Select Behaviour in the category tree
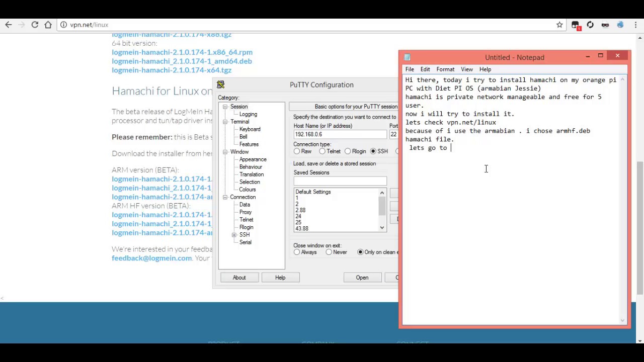Viewport: 644px width, 362px height. tap(251, 167)
